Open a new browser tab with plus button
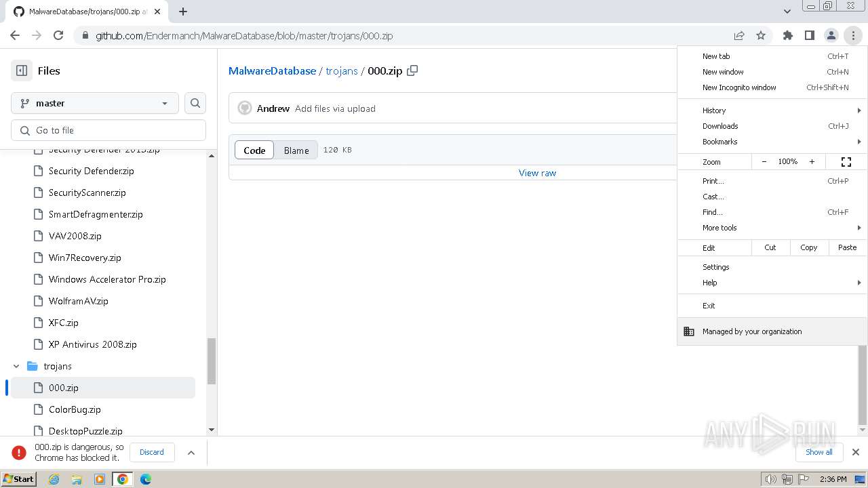The width and height of the screenshot is (868, 488). 183,12
